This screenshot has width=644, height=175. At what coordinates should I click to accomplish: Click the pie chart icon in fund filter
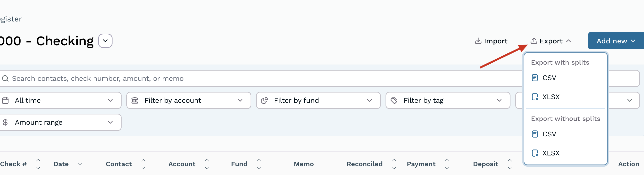pyautogui.click(x=264, y=101)
